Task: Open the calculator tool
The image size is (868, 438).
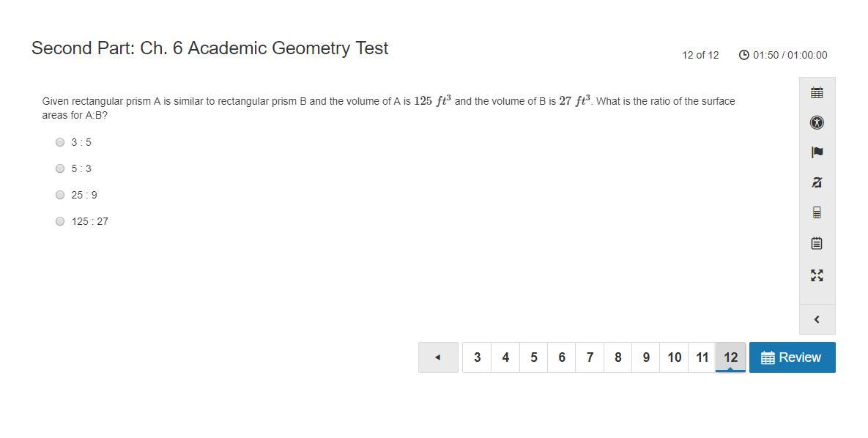Action: 817,212
